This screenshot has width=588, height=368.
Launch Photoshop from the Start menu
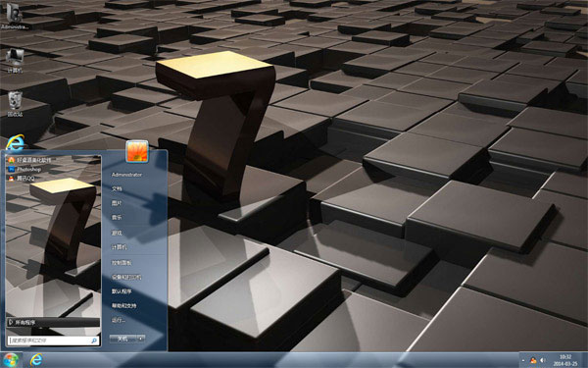25,170
